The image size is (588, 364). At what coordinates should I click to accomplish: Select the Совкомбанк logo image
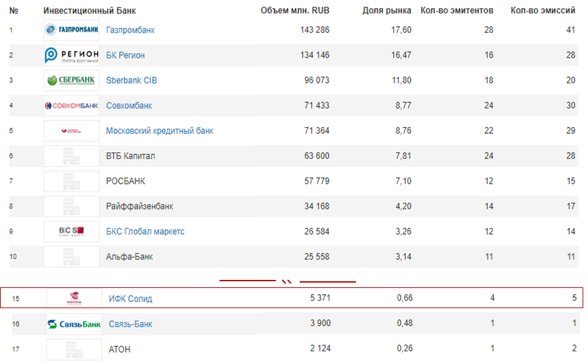tap(71, 106)
